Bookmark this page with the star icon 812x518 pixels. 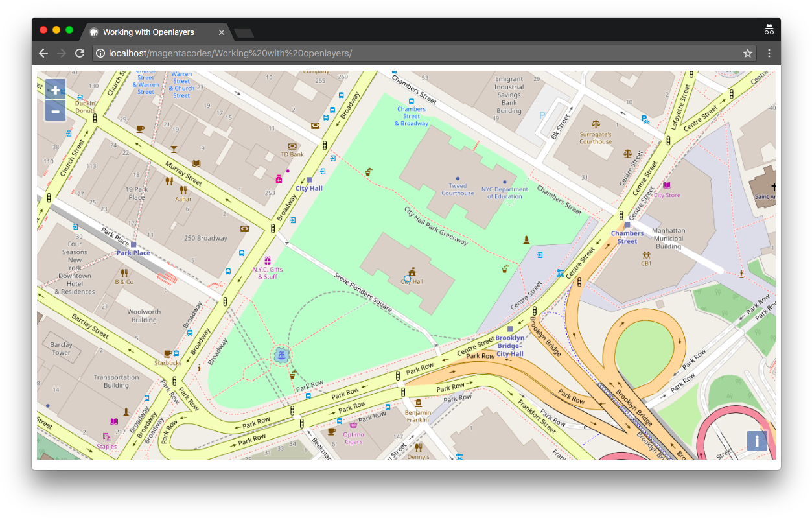(x=748, y=53)
